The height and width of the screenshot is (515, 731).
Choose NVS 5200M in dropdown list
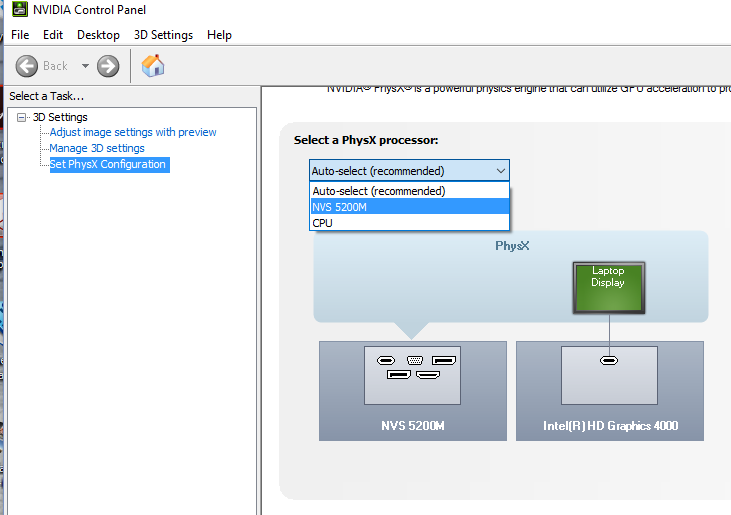pos(410,207)
